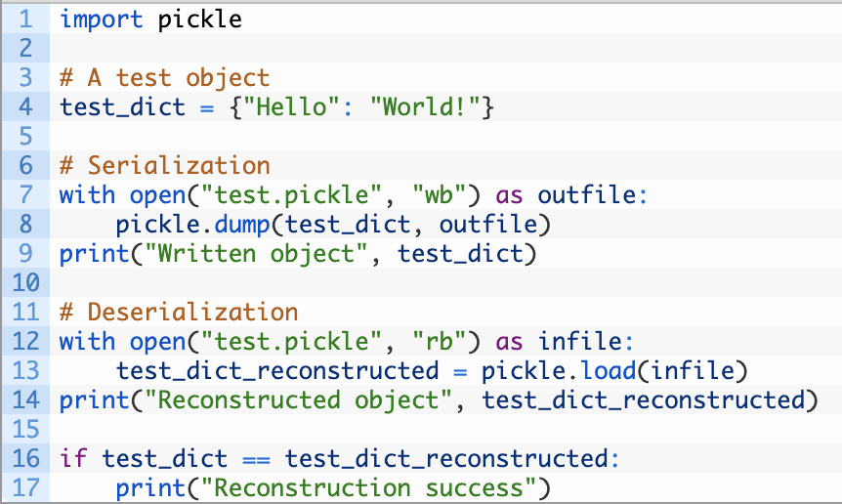
Task: Click the "wb" mode string on line 7
Action: coord(440,194)
